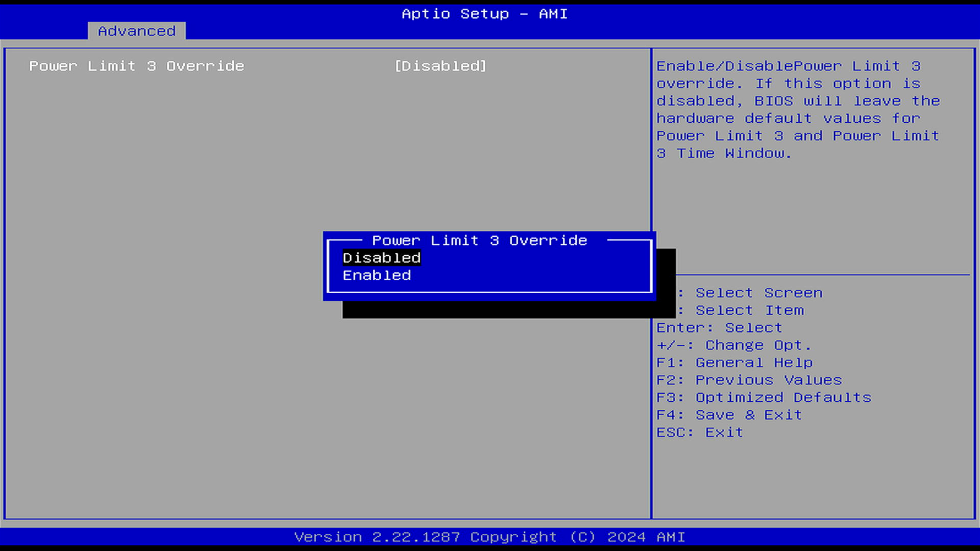980x551 pixels.
Task: Click the help description text panel
Action: click(798, 110)
